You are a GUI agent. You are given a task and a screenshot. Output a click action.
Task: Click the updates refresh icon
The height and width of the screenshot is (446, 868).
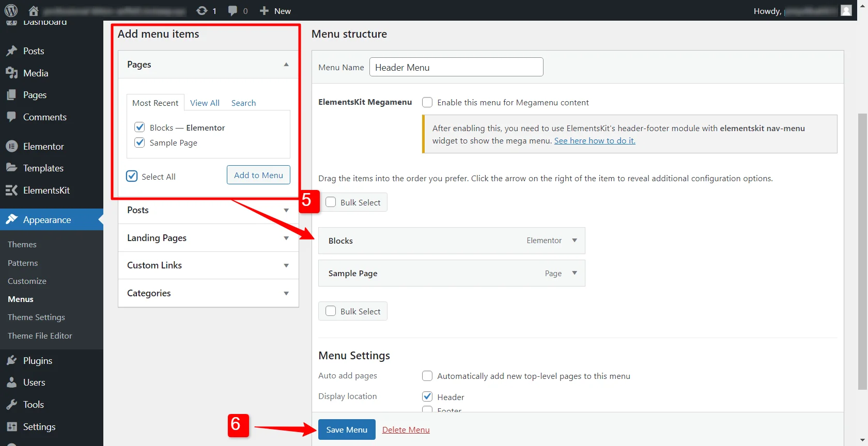(x=202, y=10)
